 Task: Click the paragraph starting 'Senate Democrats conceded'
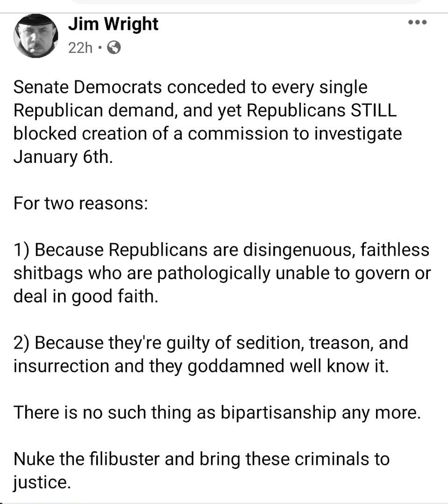click(x=207, y=122)
